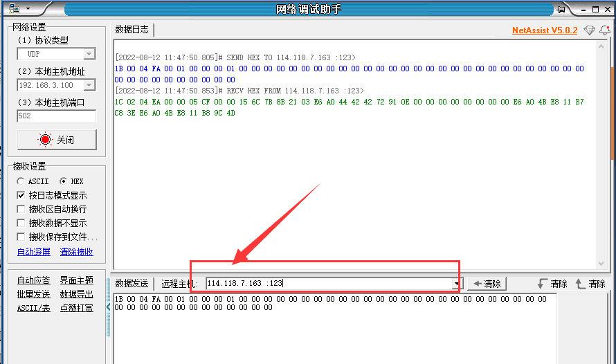Switch to the 数据日志 tab

pos(132,30)
